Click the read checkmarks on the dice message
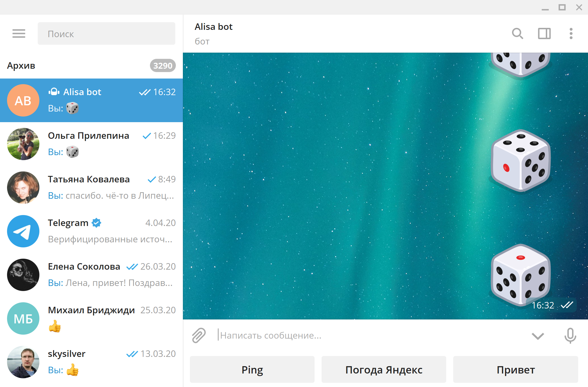Image resolution: width=588 pixels, height=387 pixels. (567, 305)
